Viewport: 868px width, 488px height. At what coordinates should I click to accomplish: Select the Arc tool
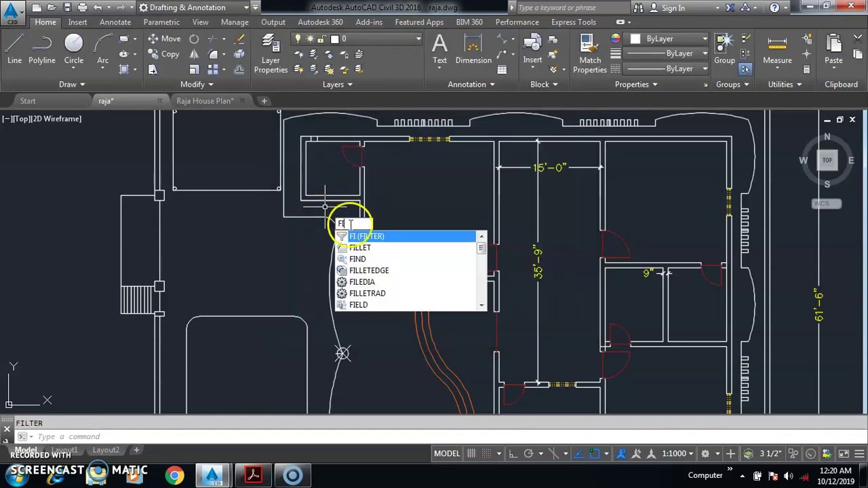pyautogui.click(x=102, y=51)
